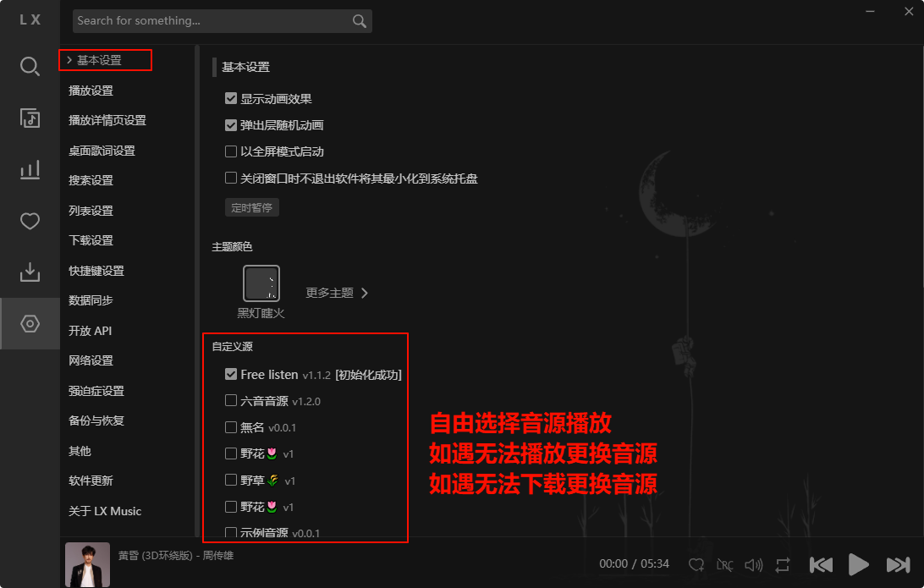Image resolution: width=924 pixels, height=588 pixels.
Task: Open the song list library icon
Action: point(30,118)
